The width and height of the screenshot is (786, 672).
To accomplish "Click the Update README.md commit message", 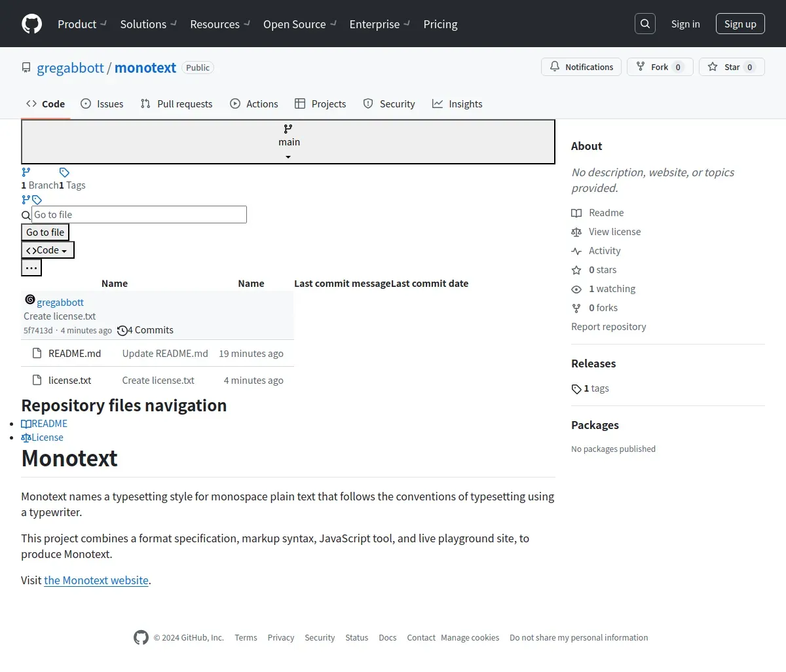I will point(165,354).
